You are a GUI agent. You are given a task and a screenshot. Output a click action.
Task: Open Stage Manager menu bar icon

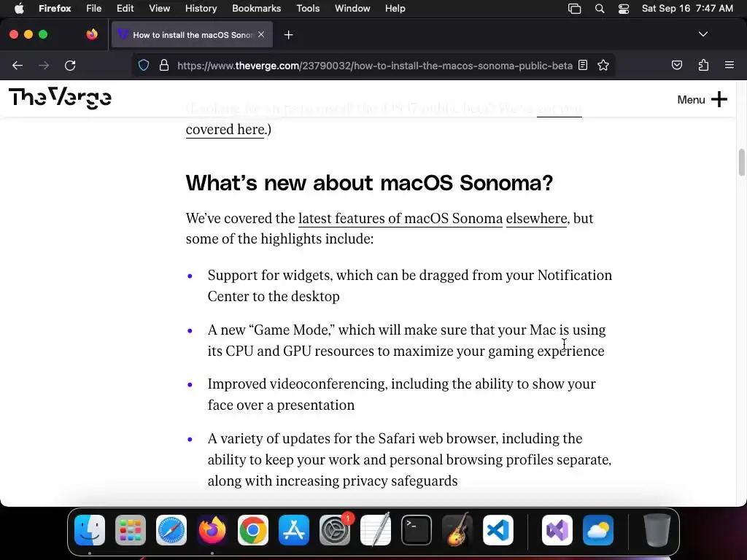pos(575,9)
